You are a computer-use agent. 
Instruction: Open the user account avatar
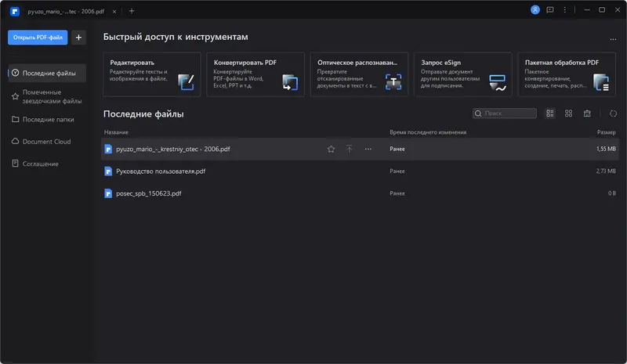click(x=535, y=10)
